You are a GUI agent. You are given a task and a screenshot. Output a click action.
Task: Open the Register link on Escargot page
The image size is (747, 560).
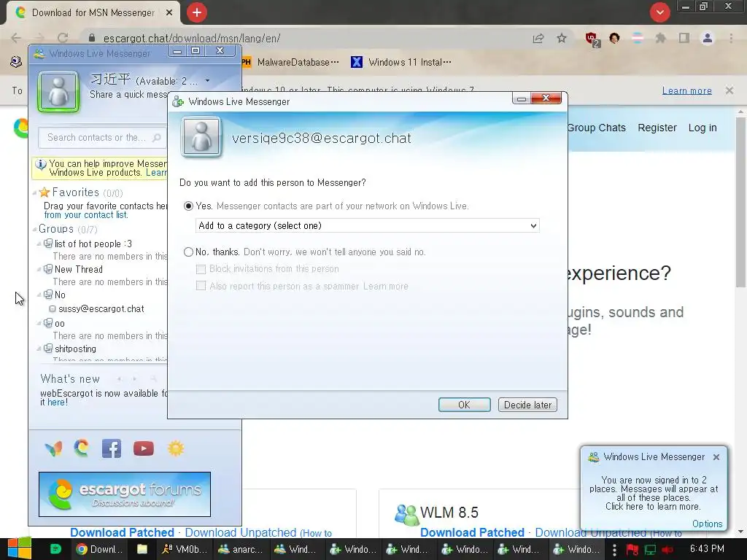[x=657, y=128]
